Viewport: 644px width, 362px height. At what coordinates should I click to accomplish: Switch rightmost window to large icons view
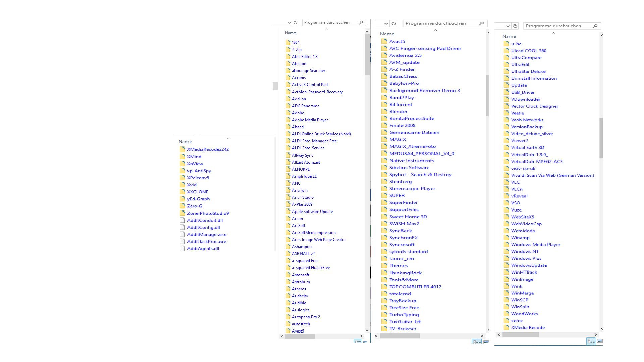click(x=600, y=341)
